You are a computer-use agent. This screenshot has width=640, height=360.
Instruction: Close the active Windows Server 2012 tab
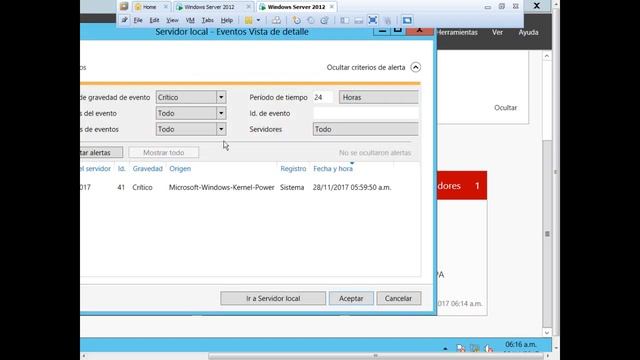click(332, 7)
